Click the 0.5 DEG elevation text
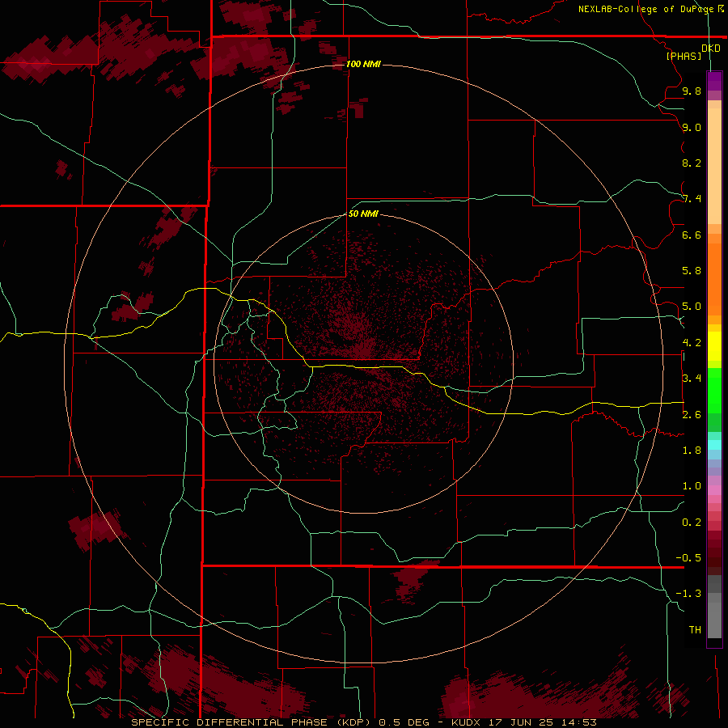Image resolution: width=728 pixels, height=728 pixels. pyautogui.click(x=404, y=722)
